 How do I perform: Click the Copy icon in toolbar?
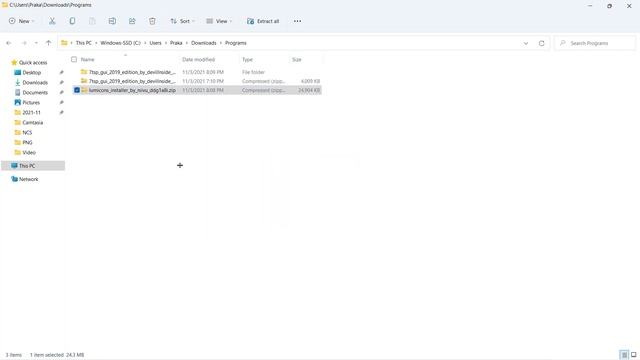[x=72, y=21]
